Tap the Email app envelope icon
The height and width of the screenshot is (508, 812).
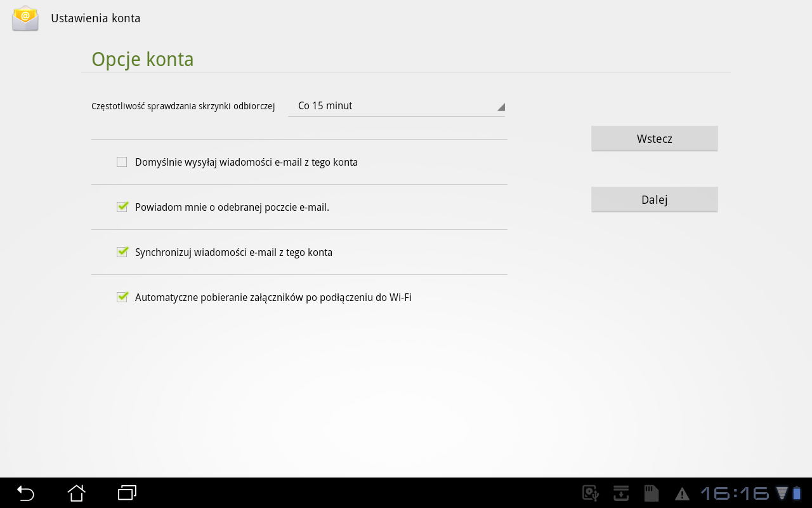coord(25,18)
